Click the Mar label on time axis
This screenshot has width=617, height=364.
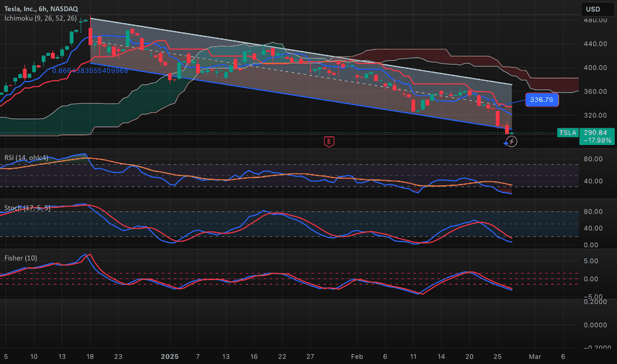pos(535,357)
